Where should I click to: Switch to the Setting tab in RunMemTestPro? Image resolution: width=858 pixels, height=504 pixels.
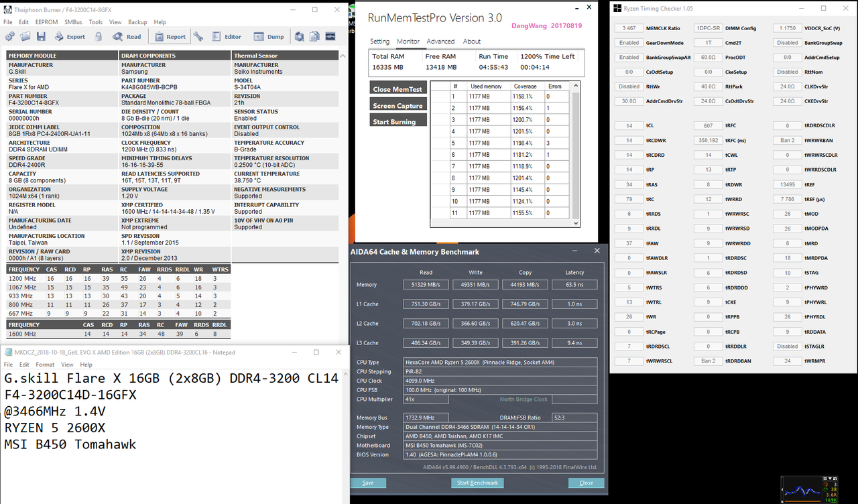(379, 42)
